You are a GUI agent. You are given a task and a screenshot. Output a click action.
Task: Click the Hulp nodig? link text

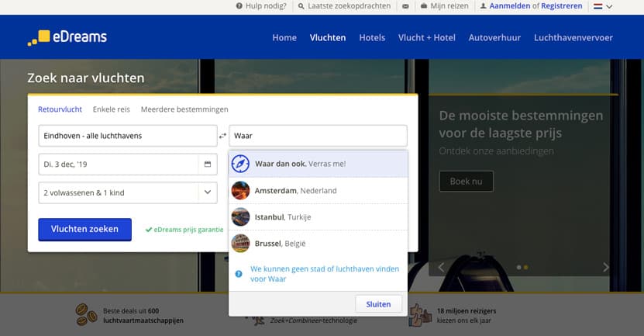[266, 6]
